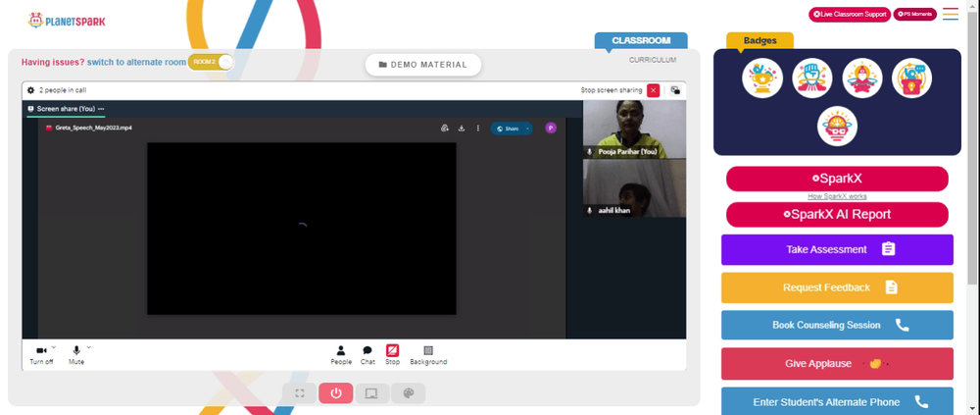
Task: Toggle the call layout icon beside stop sharing
Action: tap(675, 90)
